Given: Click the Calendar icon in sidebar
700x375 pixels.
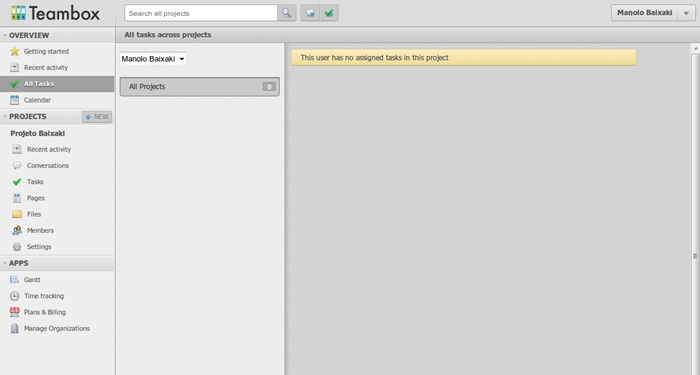Looking at the screenshot, I should (x=15, y=100).
